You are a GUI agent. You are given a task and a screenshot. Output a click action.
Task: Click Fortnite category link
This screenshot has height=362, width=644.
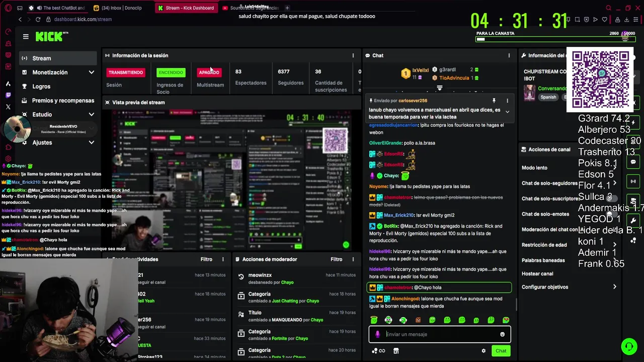(x=279, y=338)
